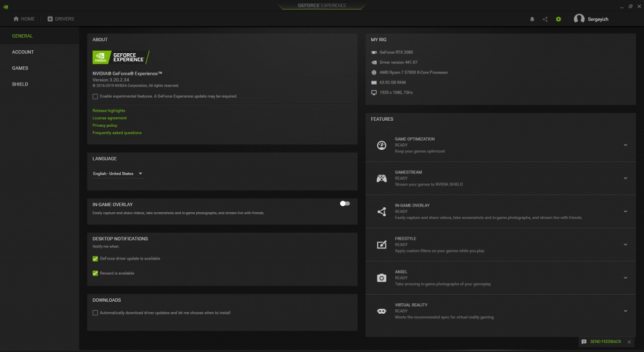Click the Game Optimization gauge icon
The width and height of the screenshot is (644, 352).
coord(381,145)
